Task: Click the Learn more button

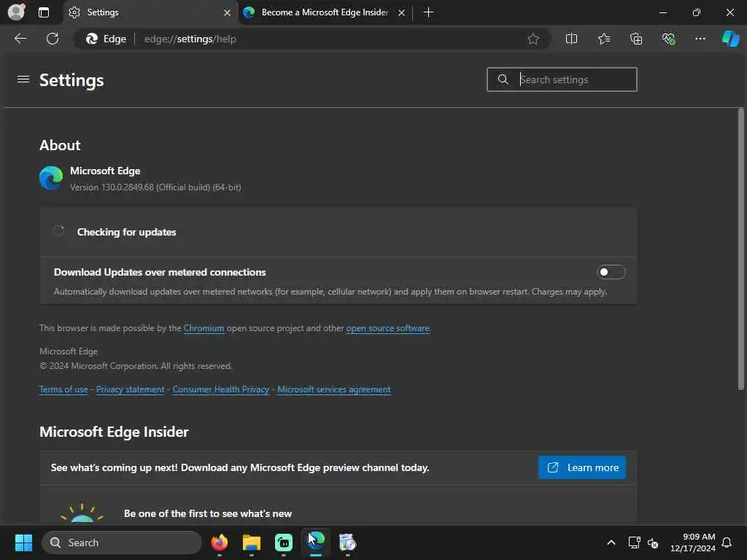Action: [x=581, y=467]
